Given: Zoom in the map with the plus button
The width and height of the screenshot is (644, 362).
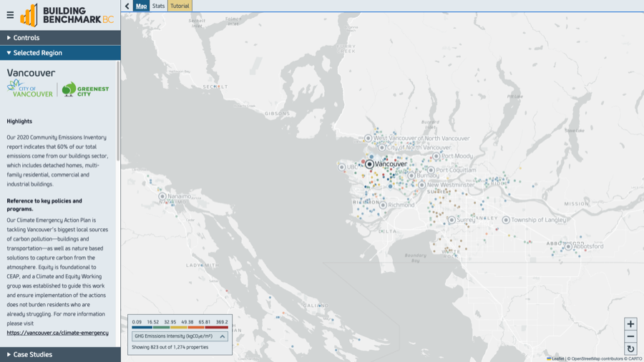Looking at the screenshot, I should [x=630, y=324].
